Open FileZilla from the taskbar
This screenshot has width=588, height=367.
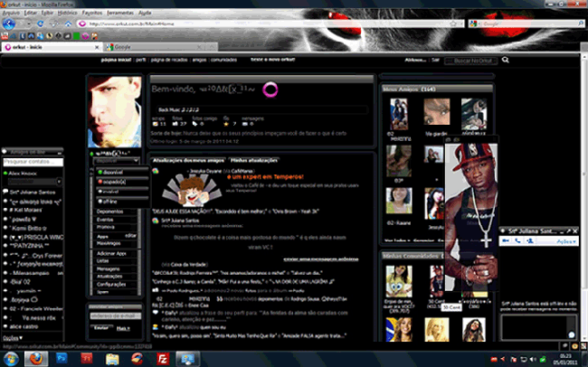[x=162, y=359]
